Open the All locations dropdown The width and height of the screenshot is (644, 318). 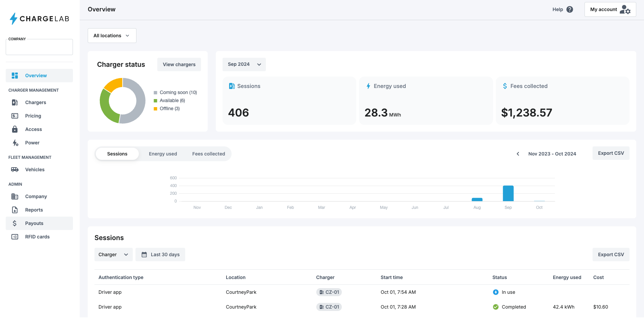(112, 36)
